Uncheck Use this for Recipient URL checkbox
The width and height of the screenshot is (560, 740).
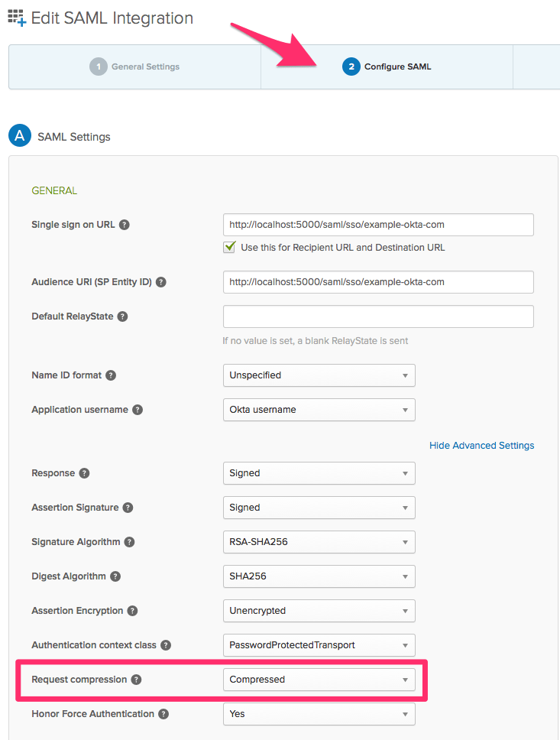(x=229, y=247)
